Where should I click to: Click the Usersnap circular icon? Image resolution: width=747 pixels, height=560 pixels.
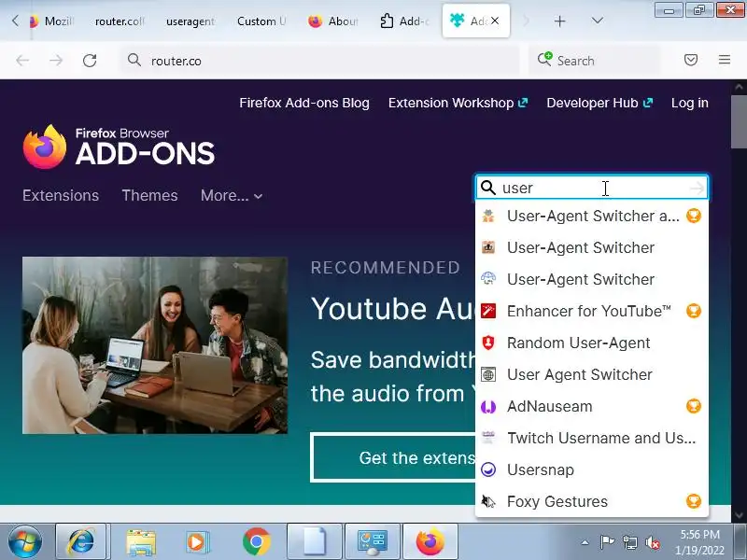488,470
